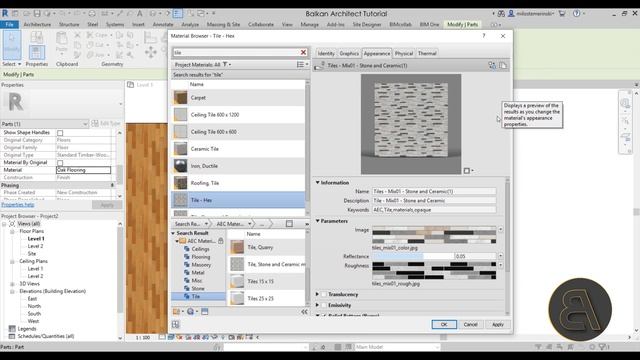Select the Ceramic Tile material row
This screenshot has width=640, height=360.
tap(238, 149)
